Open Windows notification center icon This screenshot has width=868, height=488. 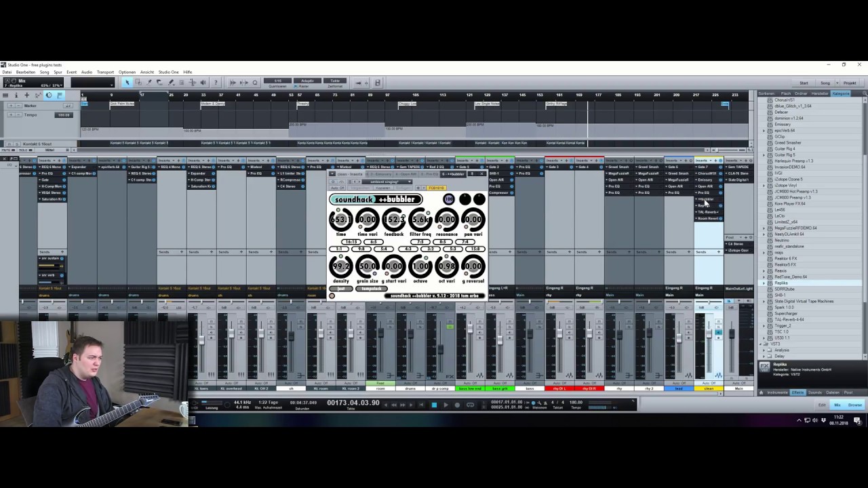point(857,420)
